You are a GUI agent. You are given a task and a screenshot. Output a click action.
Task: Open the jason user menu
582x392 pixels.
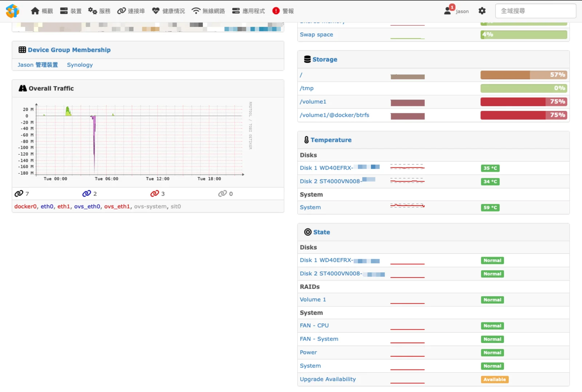coord(457,11)
